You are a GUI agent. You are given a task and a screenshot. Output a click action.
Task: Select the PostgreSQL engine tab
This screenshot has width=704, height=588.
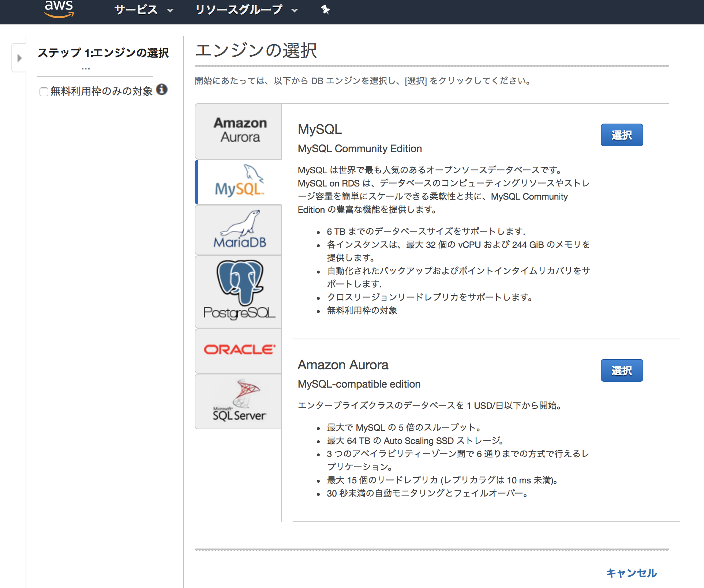click(239, 291)
